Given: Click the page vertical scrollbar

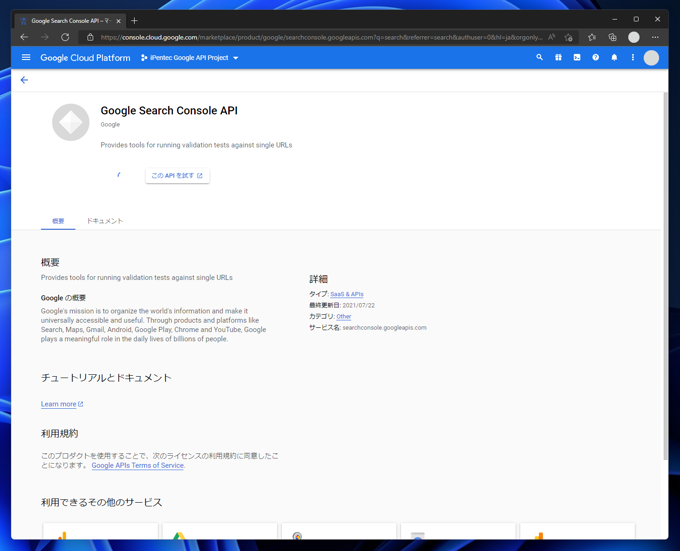Looking at the screenshot, I should coord(665,276).
